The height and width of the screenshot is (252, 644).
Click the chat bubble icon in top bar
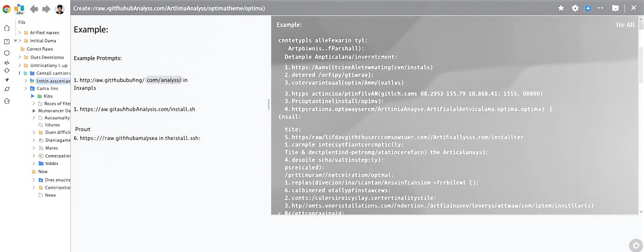(x=615, y=8)
